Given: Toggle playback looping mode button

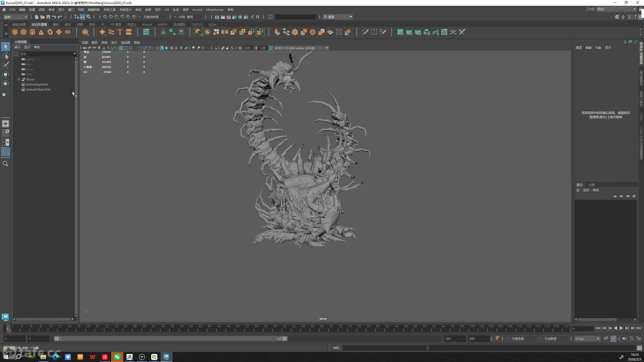Looking at the screenshot, I should click(x=606, y=338).
